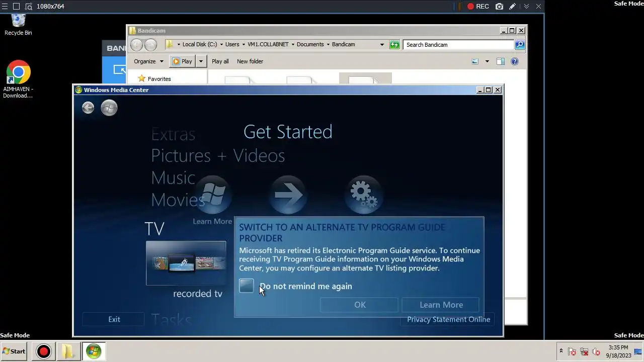Click Documents in Explorer address path
This screenshot has height=362, width=644.
coord(310,44)
